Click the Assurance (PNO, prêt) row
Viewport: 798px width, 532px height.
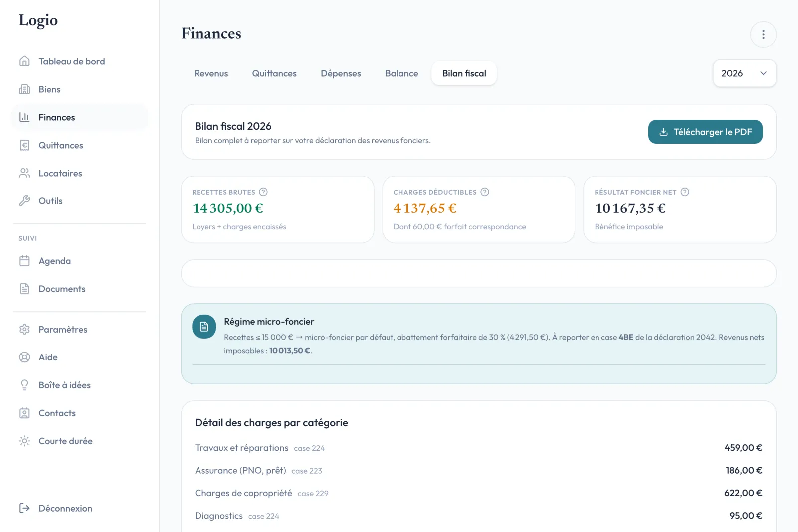[478, 470]
